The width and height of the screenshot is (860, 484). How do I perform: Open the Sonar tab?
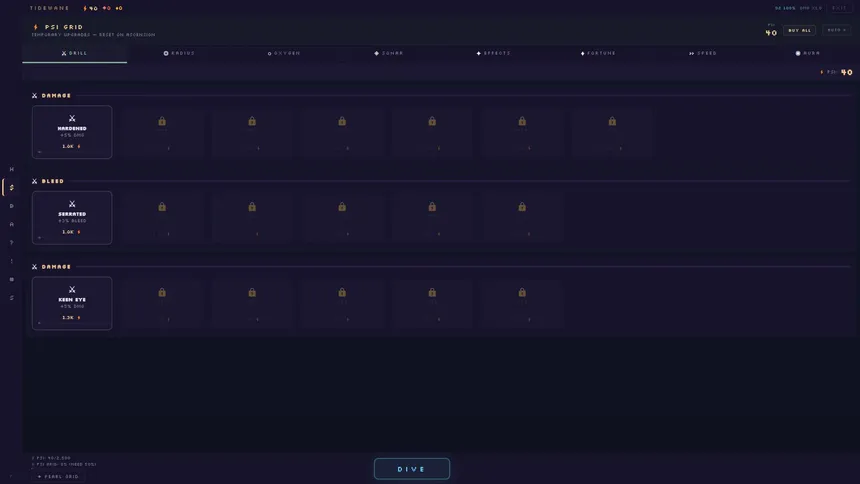pos(389,53)
